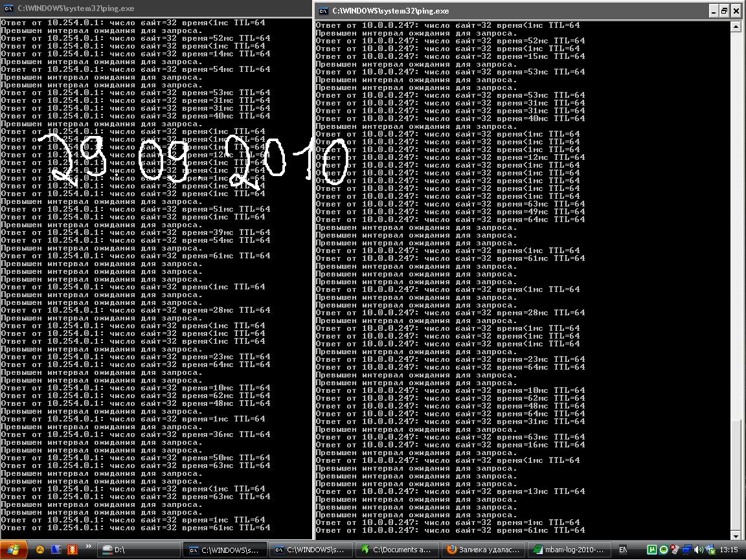Click the 'время=49мс' reply line in right window

coord(450,212)
